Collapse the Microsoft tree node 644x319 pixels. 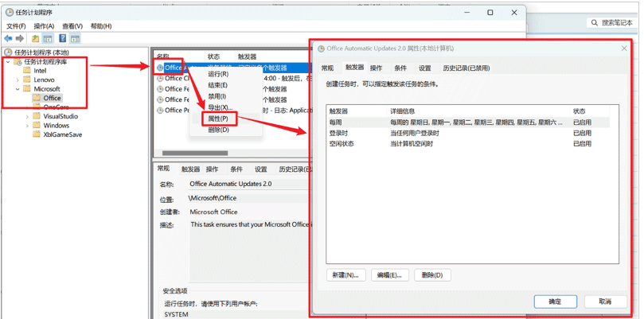[18, 88]
